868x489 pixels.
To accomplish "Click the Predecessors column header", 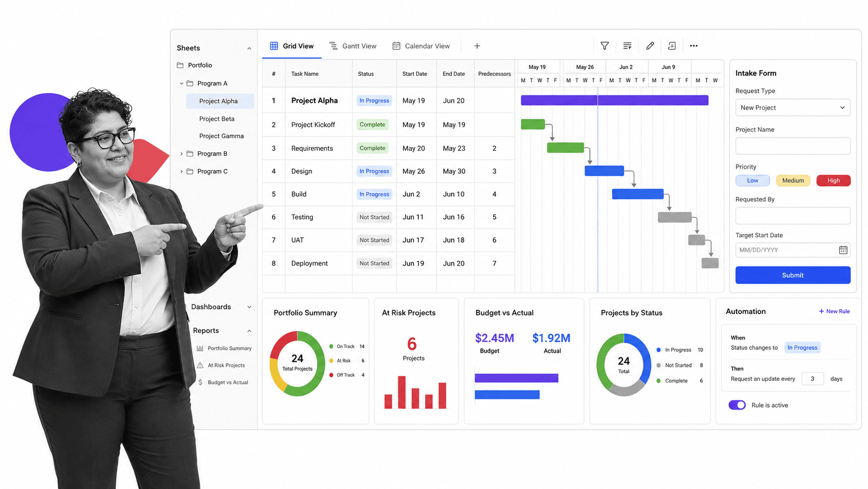I will [x=494, y=74].
